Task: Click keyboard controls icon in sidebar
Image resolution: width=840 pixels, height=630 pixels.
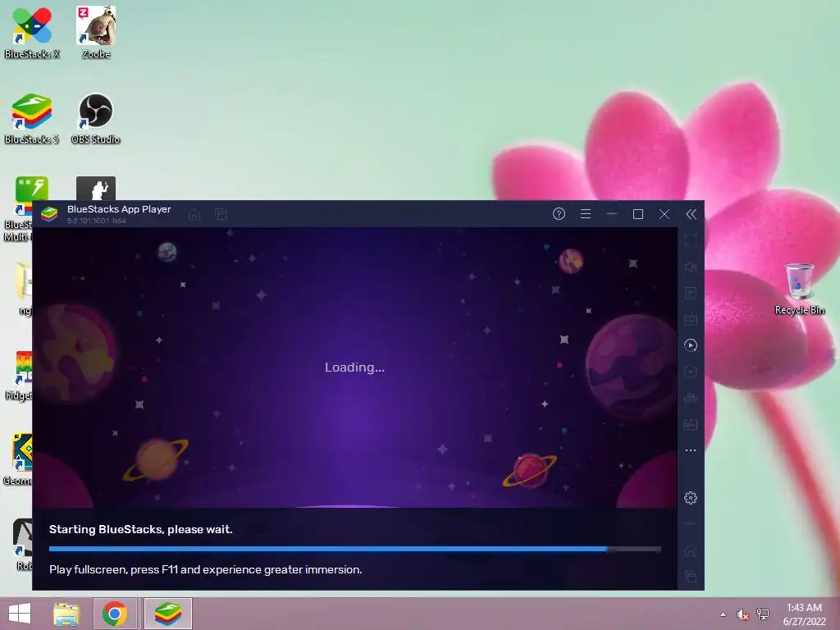Action: (691, 319)
